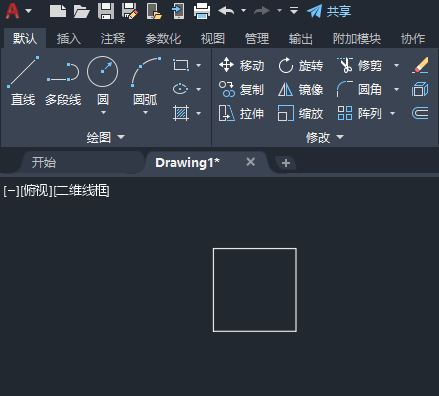439x396 pixels.
Task: Open the 阵列 array dropdown arrow
Action: pos(393,114)
